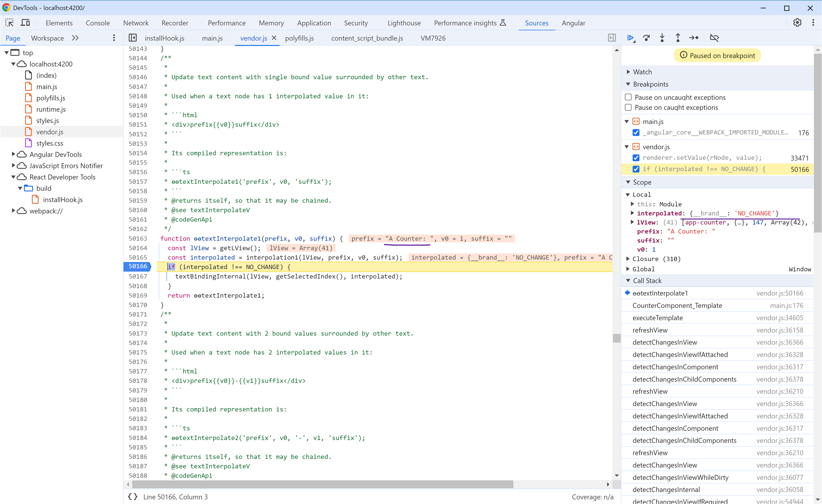The height and width of the screenshot is (504, 822).
Task: Click the current frame arrow in Call Stack
Action: [628, 293]
